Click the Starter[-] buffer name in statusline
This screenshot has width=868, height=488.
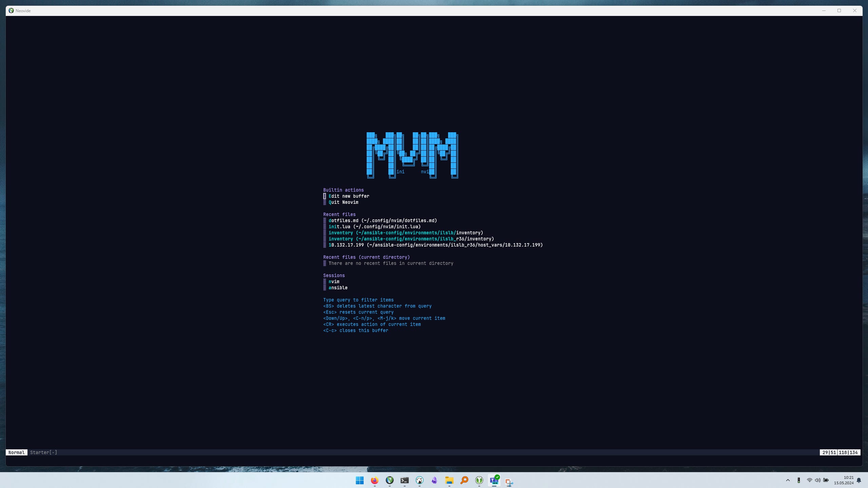[43, 452]
